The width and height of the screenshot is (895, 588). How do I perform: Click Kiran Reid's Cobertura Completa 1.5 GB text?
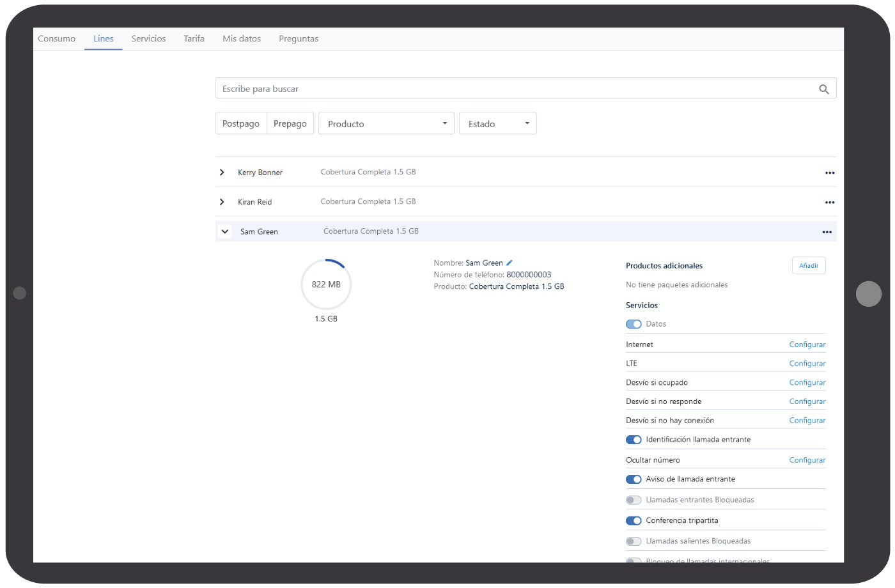pos(368,201)
